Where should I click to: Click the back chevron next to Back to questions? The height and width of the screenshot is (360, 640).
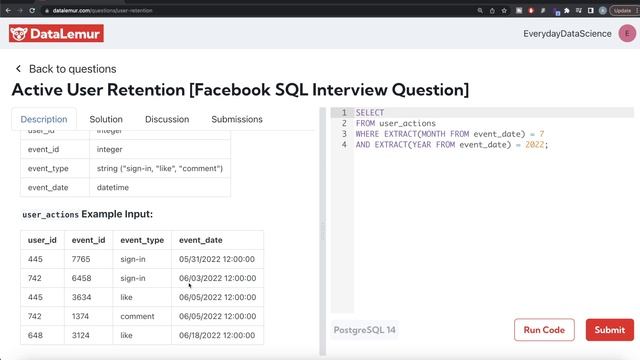tap(18, 69)
